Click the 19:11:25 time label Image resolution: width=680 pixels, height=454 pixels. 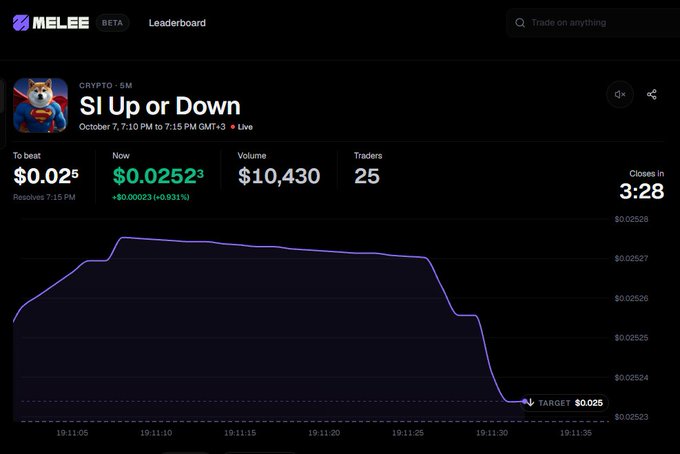[408, 433]
